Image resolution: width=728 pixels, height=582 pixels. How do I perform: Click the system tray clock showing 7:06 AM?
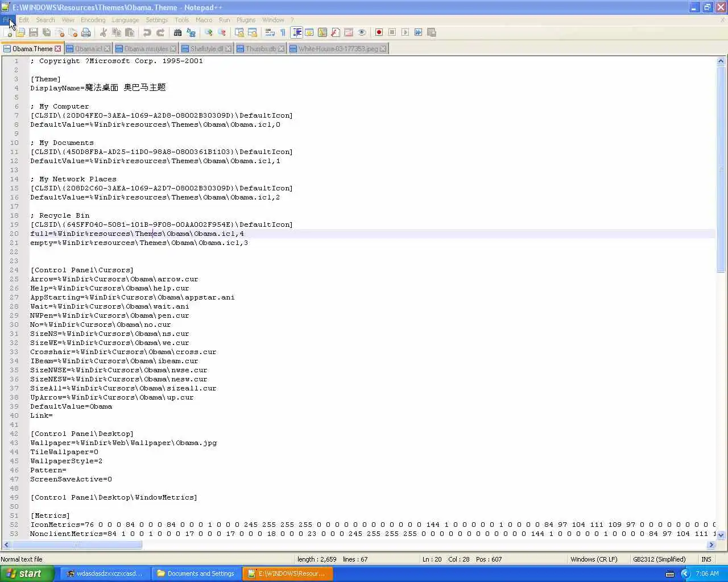707,573
